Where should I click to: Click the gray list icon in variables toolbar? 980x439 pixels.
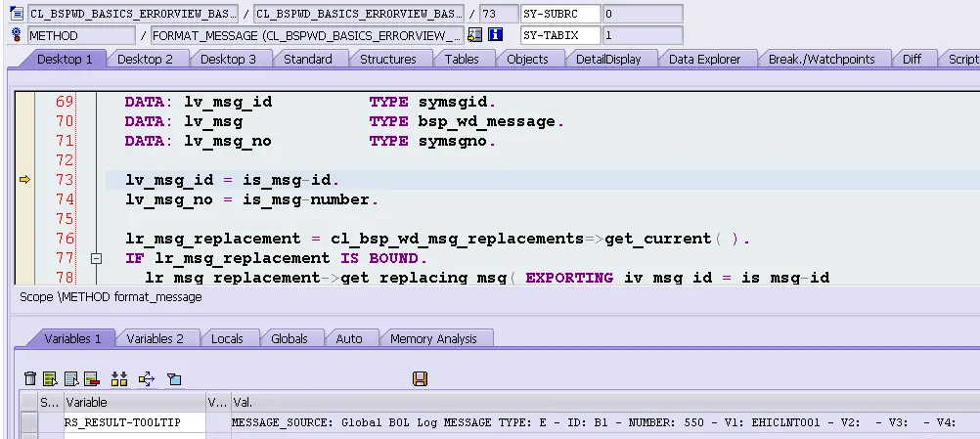click(x=71, y=379)
